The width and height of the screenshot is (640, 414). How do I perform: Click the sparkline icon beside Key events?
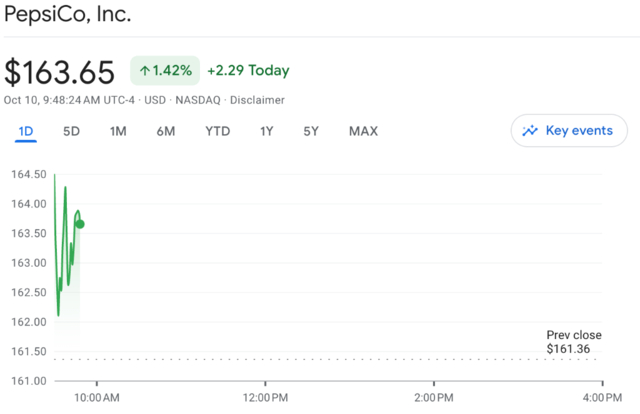tap(530, 131)
